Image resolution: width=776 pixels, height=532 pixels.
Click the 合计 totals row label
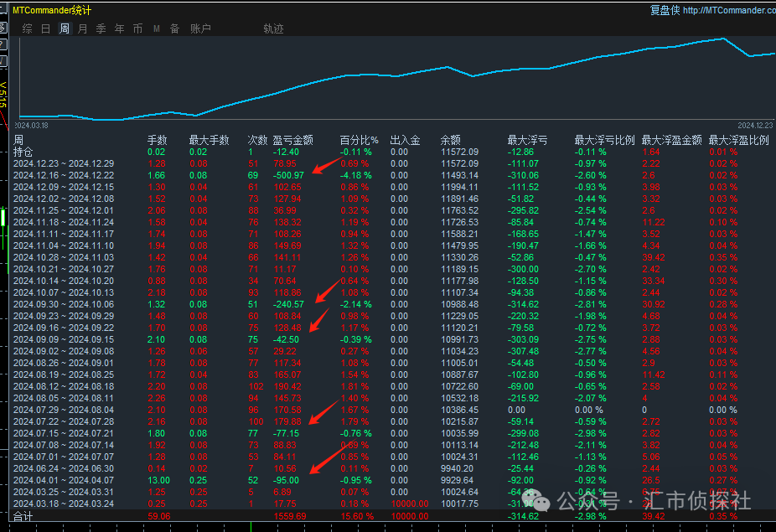(23, 516)
